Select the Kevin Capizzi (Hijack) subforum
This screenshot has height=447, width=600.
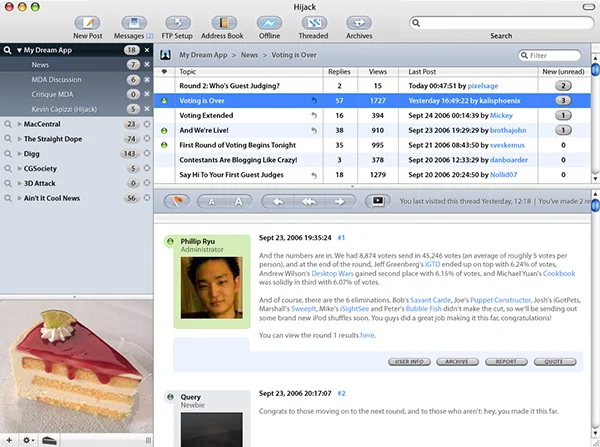pos(77,109)
